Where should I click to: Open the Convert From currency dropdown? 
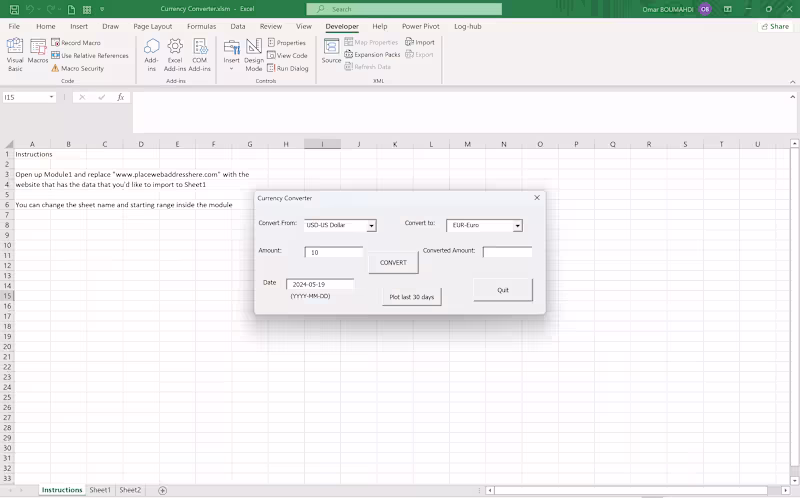[371, 226]
